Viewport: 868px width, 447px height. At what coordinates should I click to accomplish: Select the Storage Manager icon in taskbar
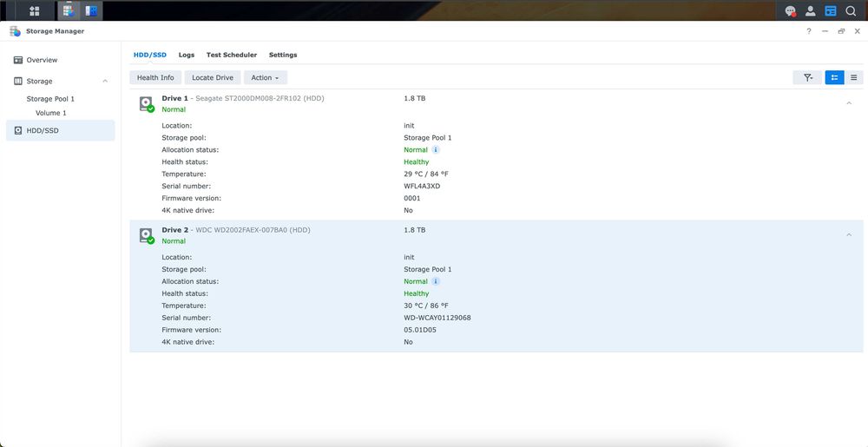69,10
